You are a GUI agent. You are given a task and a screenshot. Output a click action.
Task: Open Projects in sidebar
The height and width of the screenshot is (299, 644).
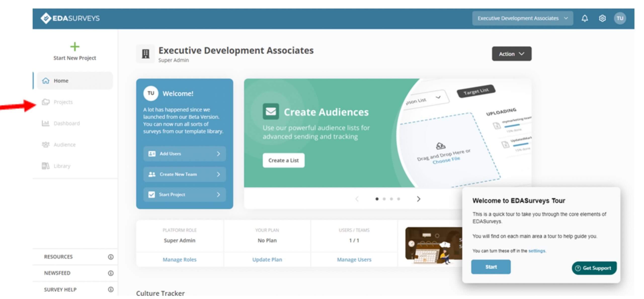coord(75,102)
